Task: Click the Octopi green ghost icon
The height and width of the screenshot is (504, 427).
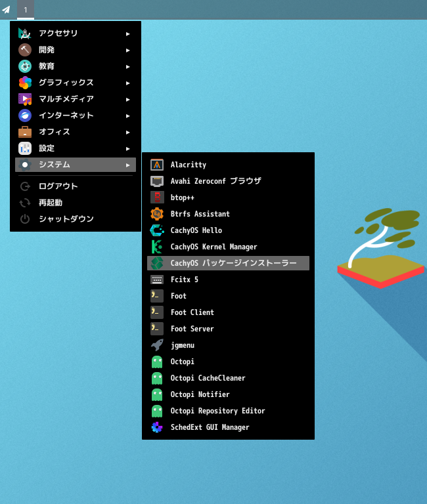Action: pos(157,362)
